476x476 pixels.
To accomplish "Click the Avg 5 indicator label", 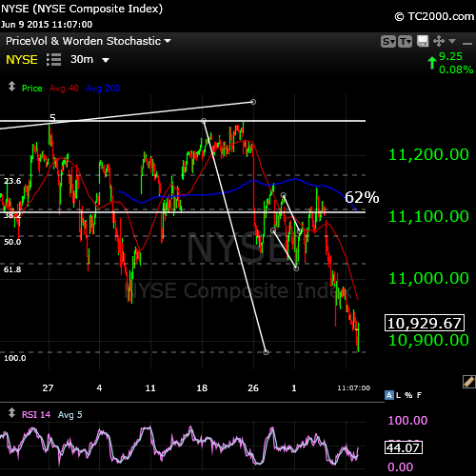I will (70, 415).
